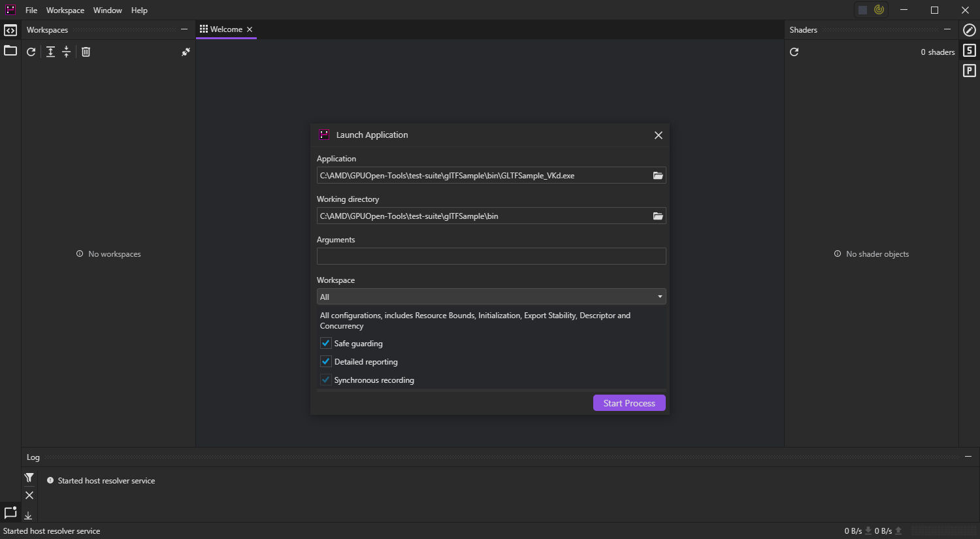Toggle Synchronous recording off
This screenshot has height=539, width=980.
[325, 380]
